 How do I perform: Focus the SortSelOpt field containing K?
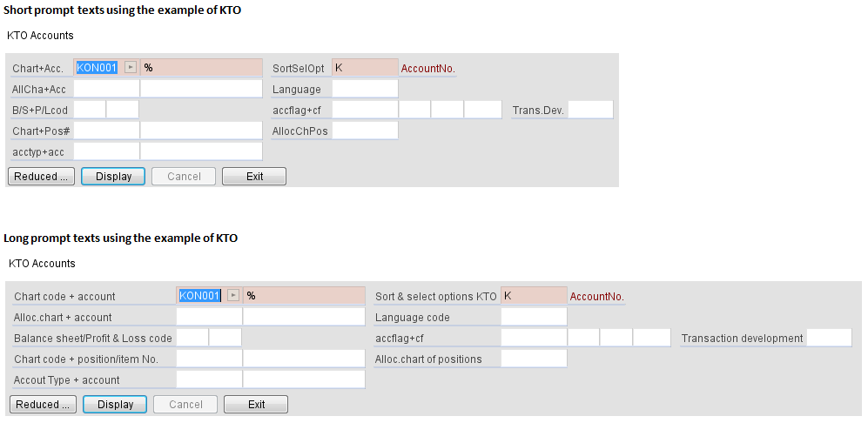[365, 68]
